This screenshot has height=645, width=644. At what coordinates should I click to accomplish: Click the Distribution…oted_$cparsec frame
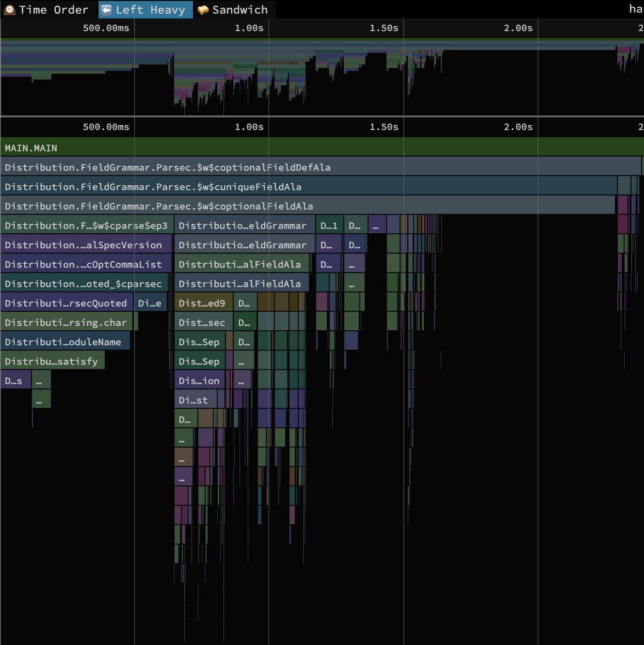coord(84,284)
